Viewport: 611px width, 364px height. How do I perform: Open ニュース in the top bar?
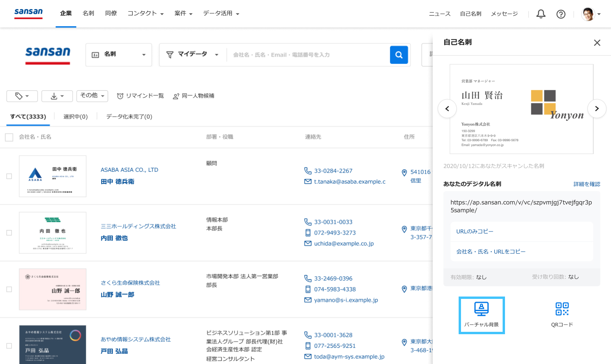(440, 14)
